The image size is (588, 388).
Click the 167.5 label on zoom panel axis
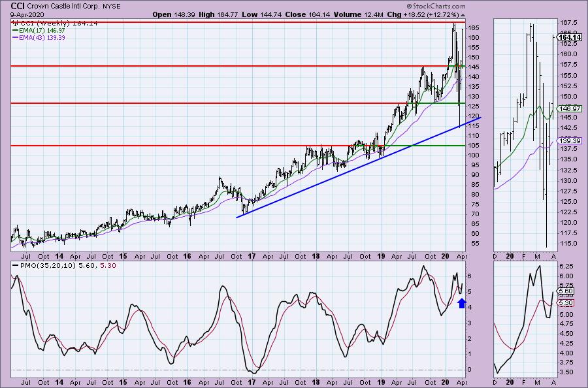pyautogui.click(x=568, y=22)
